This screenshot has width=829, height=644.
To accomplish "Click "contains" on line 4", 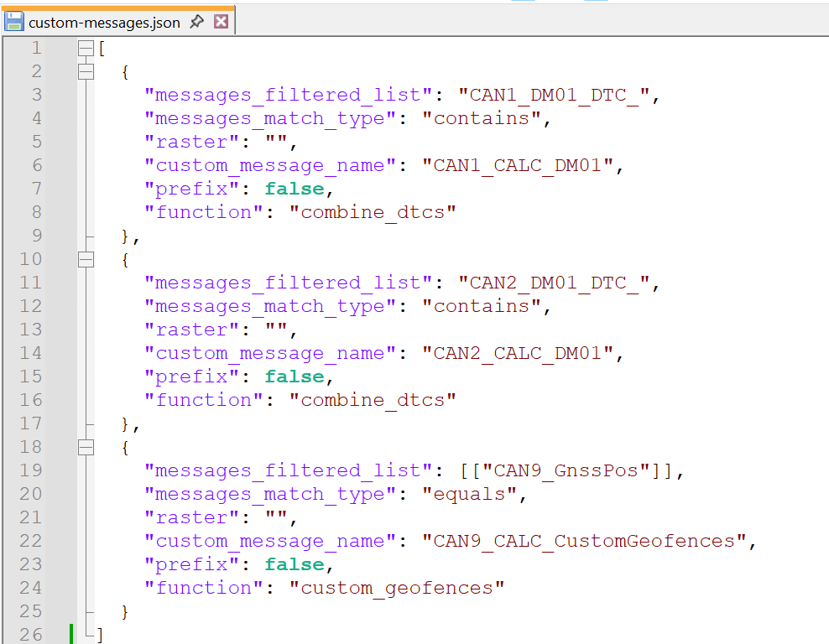I will point(482,118).
